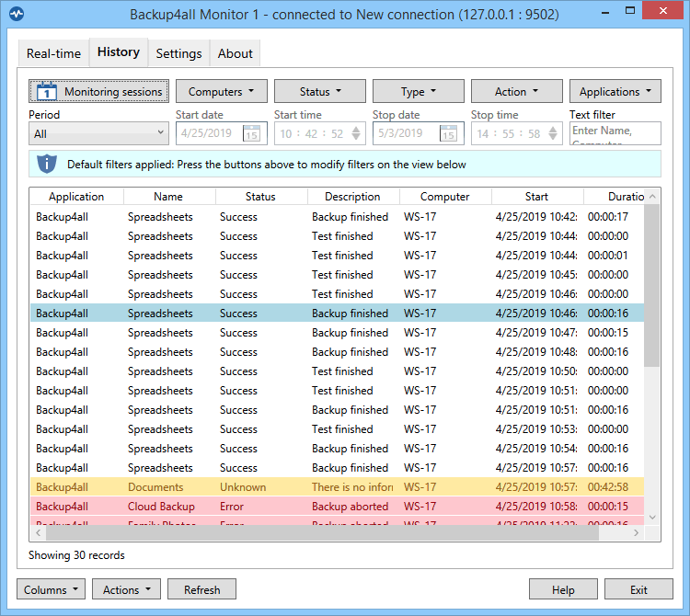
Task: Sort by the Status column header
Action: tap(260, 197)
